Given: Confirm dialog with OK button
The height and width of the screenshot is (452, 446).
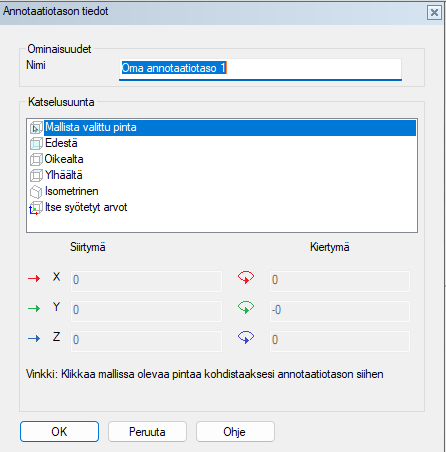Looking at the screenshot, I should (x=59, y=432).
